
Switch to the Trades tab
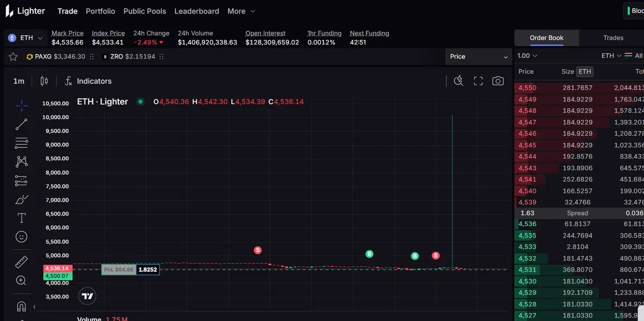[x=613, y=38]
